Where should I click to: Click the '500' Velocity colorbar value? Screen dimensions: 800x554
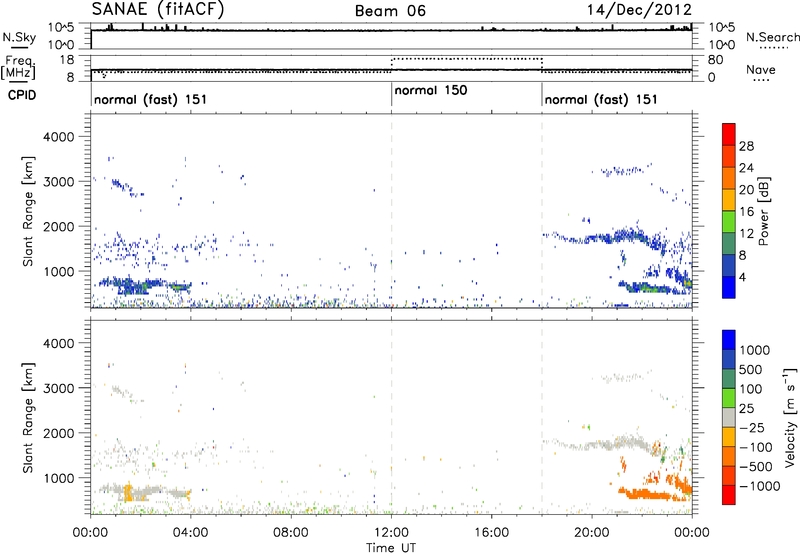[x=751, y=369]
